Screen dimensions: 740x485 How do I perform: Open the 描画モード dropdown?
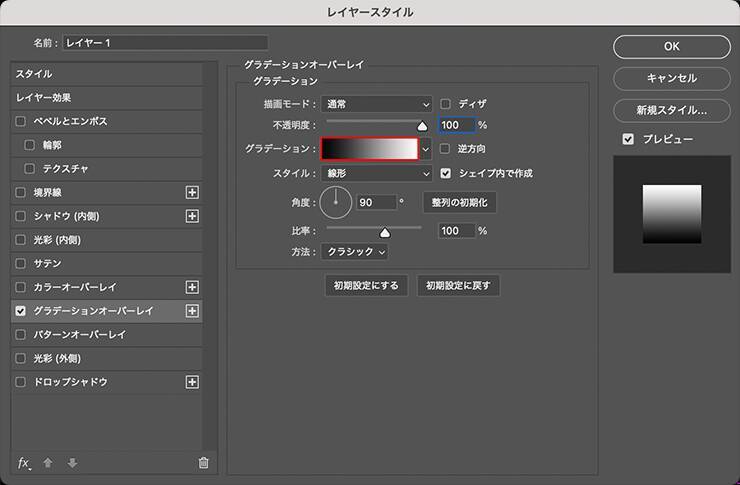[376, 103]
